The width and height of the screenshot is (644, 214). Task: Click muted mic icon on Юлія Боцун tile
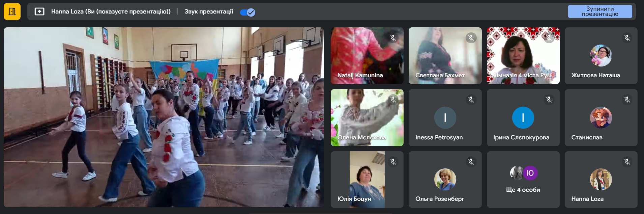point(393,162)
